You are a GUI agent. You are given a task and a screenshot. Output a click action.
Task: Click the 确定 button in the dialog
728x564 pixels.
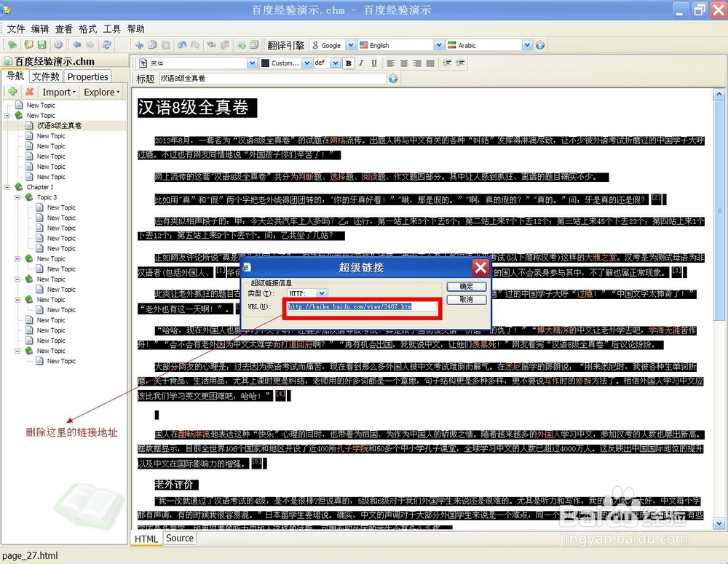click(467, 287)
